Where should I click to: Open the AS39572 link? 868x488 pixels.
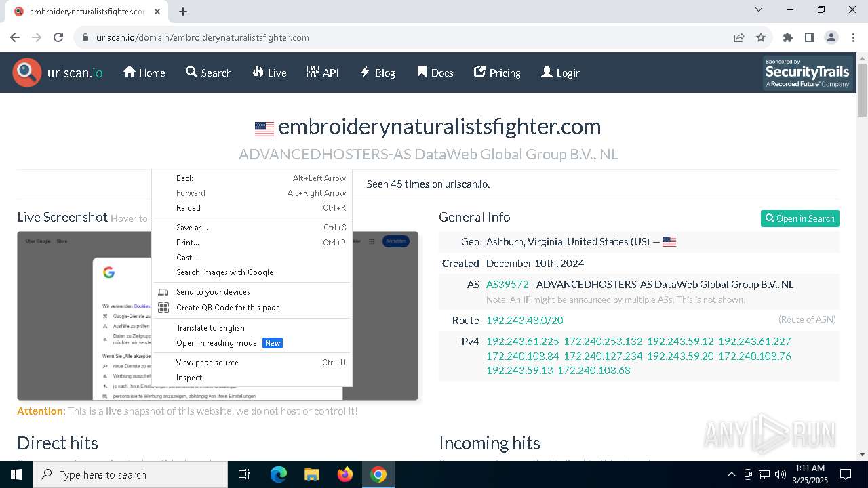(507, 285)
